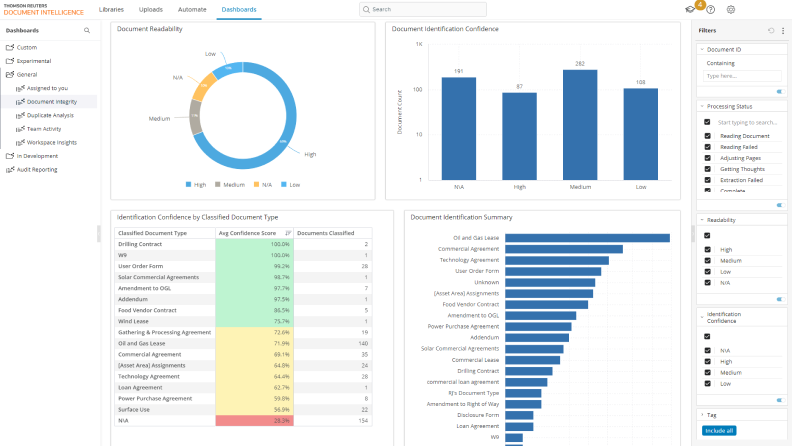Open the Automate tab
The height and width of the screenshot is (446, 792).
192,9
